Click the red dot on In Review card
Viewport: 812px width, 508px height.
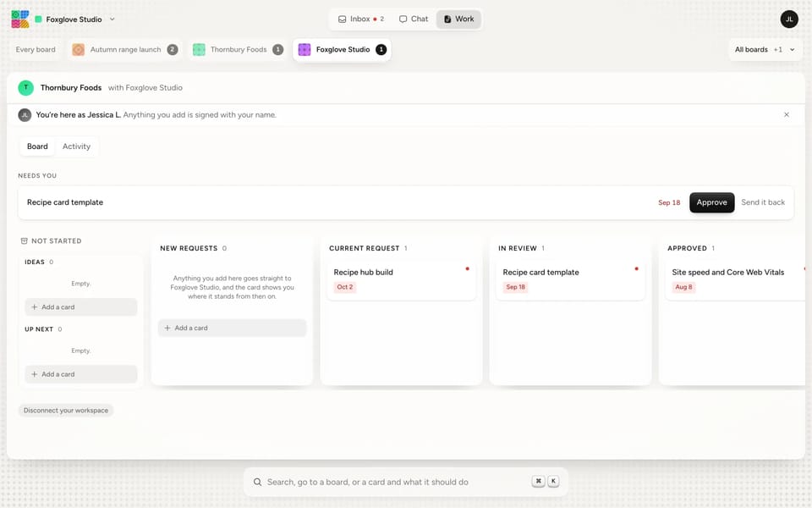click(636, 268)
